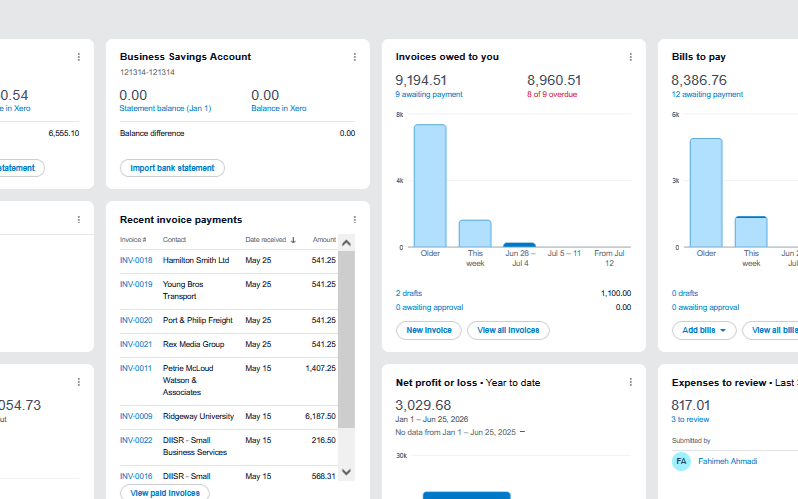This screenshot has height=499, width=798.
Task: Click Port & Philip Freight contact
Action: point(197,320)
